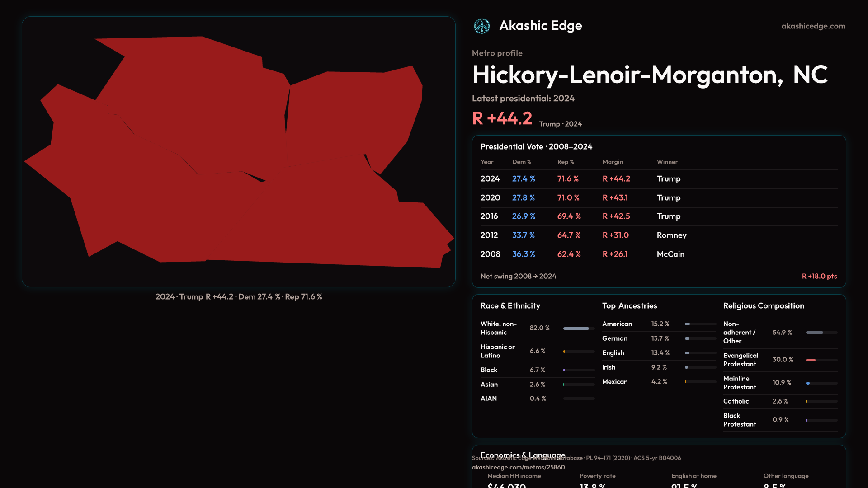
Task: Click the akashicedge.com/metros/25860 URL
Action: (518, 467)
